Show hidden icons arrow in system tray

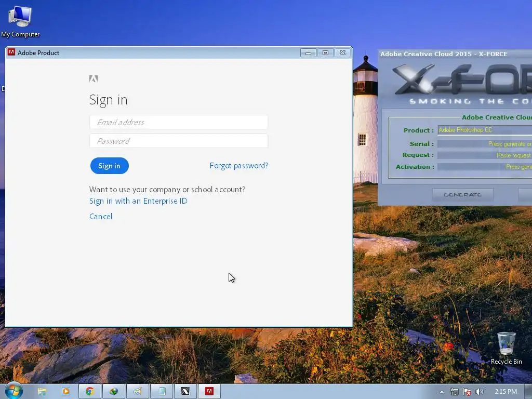(442, 392)
